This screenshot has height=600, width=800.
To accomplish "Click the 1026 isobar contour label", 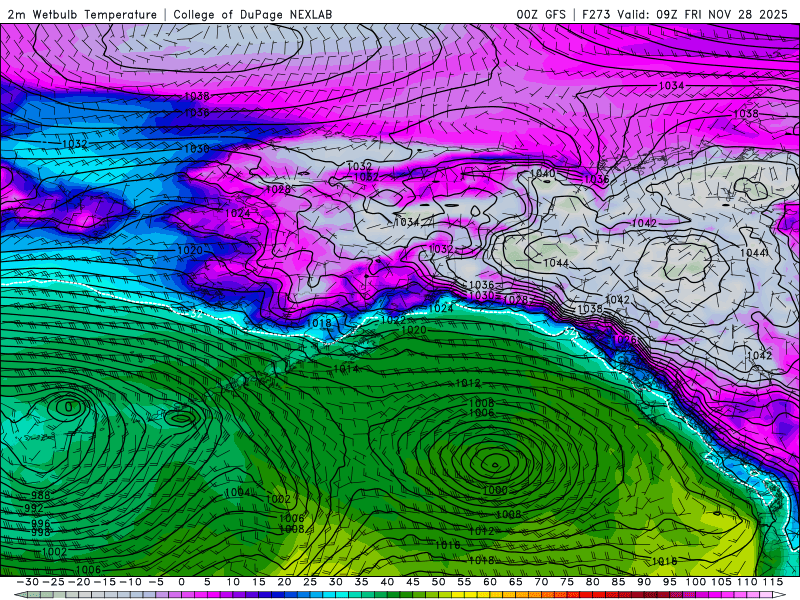I will (623, 339).
